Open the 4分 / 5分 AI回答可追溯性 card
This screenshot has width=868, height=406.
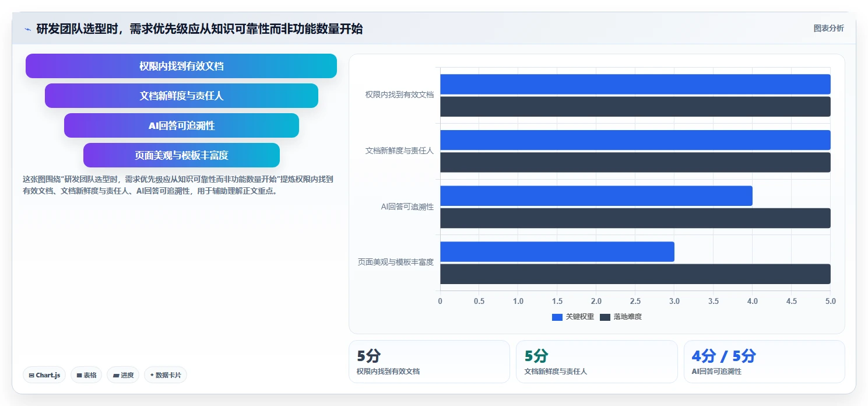click(764, 362)
